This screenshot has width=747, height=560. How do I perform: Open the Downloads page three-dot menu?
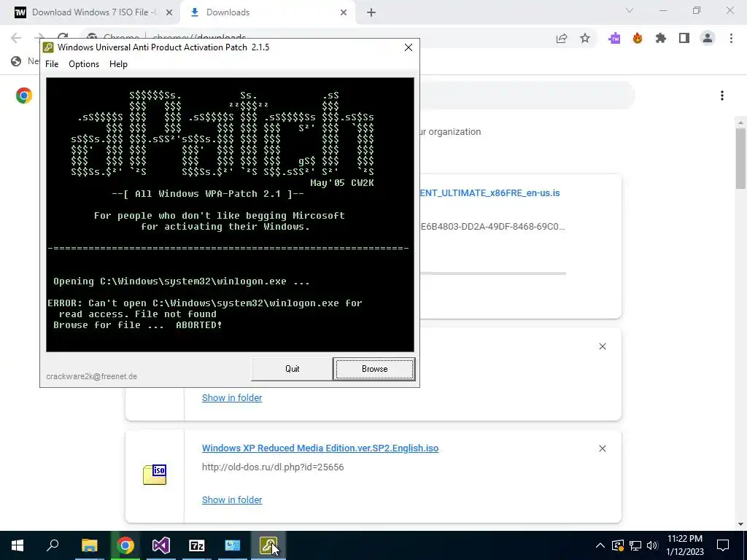(722, 96)
